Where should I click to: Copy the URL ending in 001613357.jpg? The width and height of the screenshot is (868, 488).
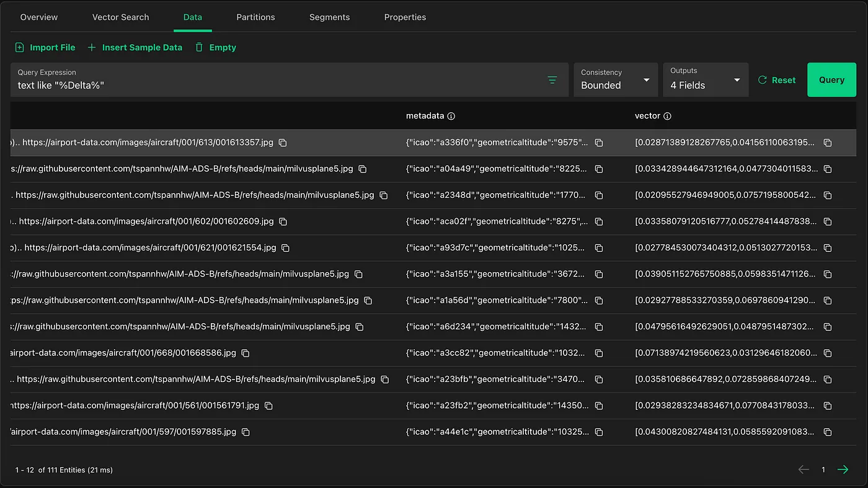coord(283,143)
